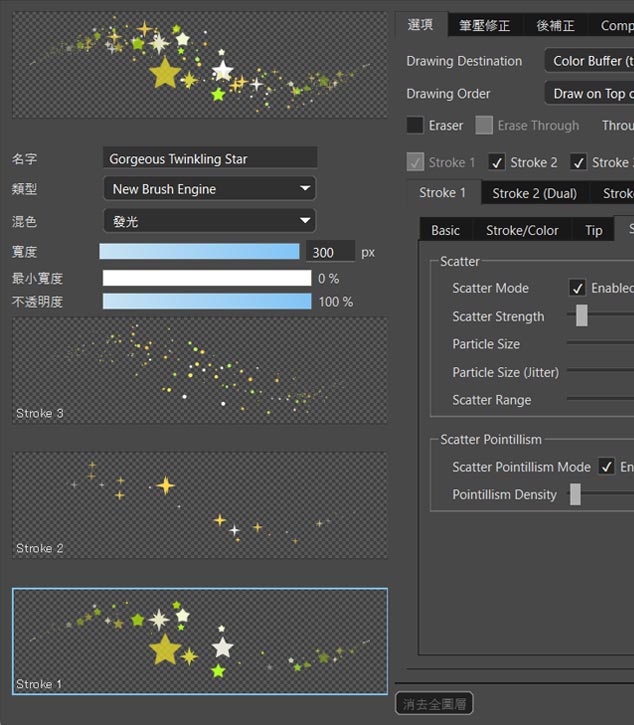Screen dimensions: 634x725
Task: Enable the Erase Through checkbox
Action: click(484, 126)
